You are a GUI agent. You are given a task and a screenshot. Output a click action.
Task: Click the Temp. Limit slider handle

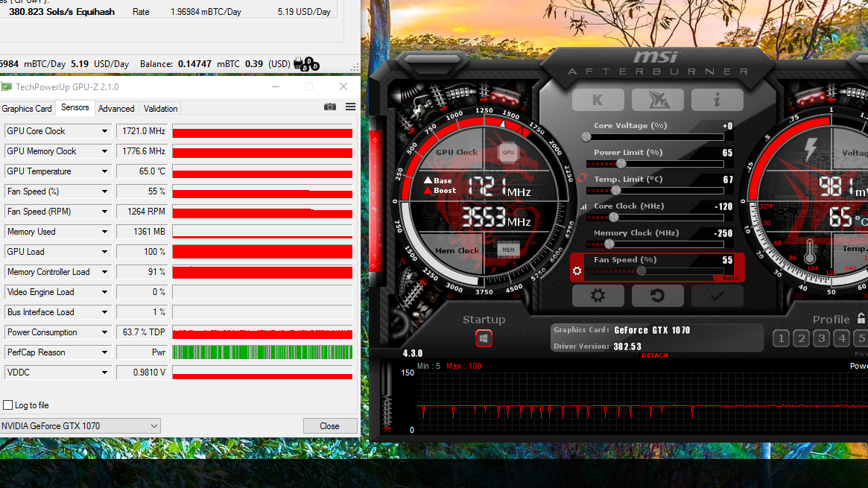coord(615,190)
